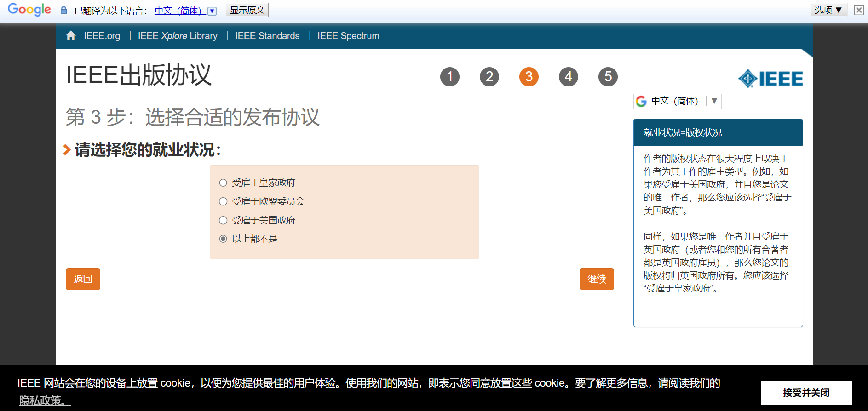Go to step 5 circle
This screenshot has width=868, height=411.
pyautogui.click(x=608, y=77)
